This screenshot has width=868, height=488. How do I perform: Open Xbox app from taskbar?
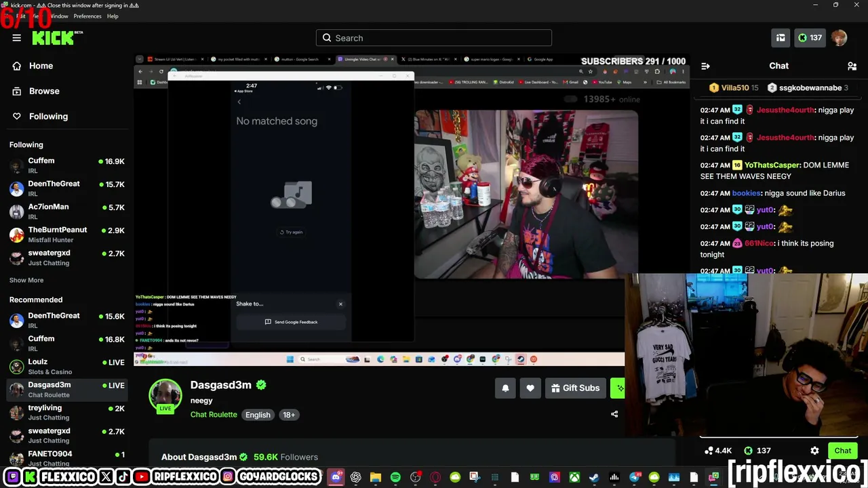[x=574, y=477]
